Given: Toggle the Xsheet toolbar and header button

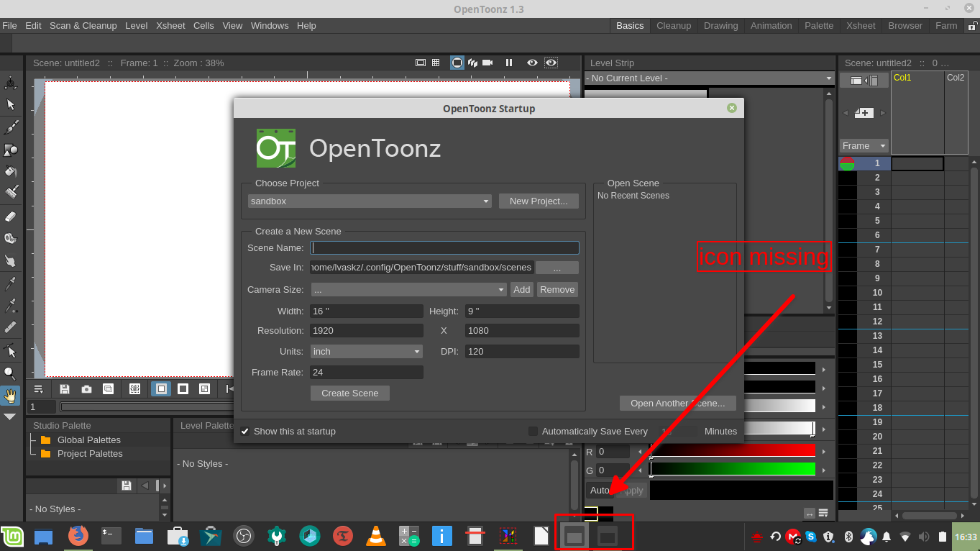Looking at the screenshot, I should [x=864, y=81].
